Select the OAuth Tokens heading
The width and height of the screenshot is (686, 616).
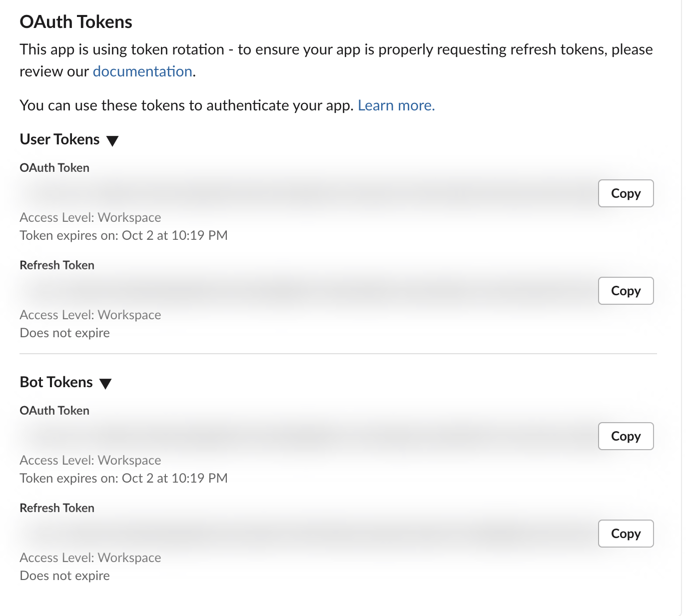[76, 22]
